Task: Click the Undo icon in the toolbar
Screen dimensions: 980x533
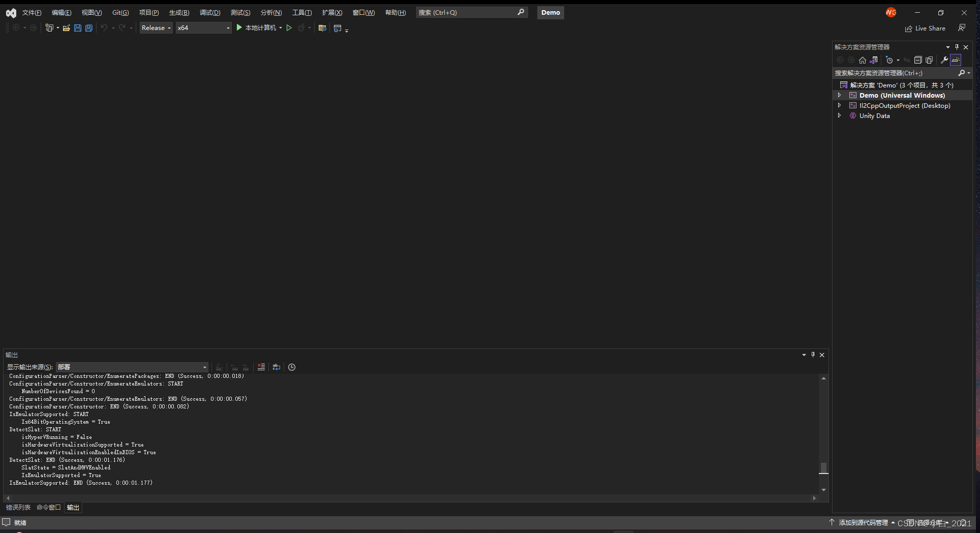Action: [105, 28]
